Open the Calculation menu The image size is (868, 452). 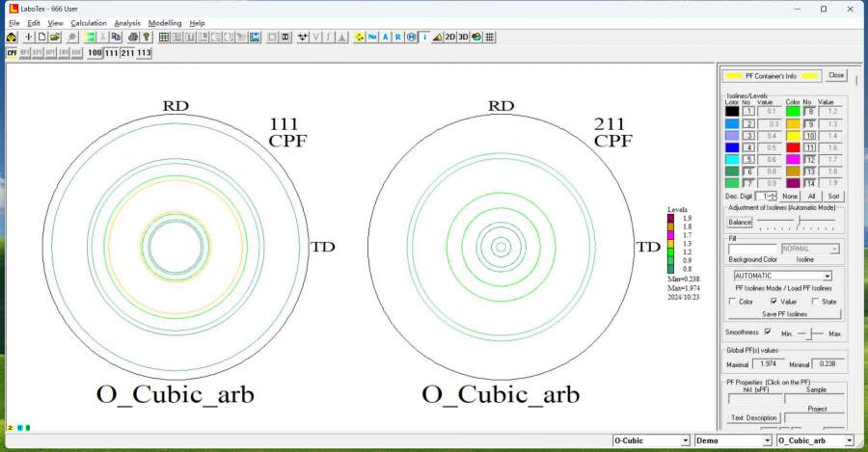tap(89, 23)
